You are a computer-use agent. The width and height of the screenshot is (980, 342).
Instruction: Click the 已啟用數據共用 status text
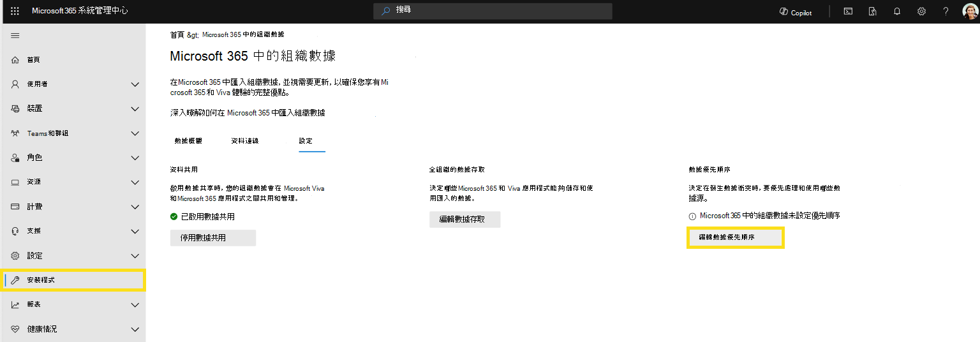point(208,217)
